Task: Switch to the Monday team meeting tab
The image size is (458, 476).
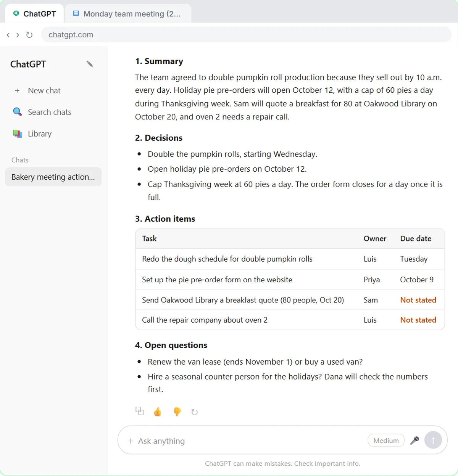Action: [128, 14]
